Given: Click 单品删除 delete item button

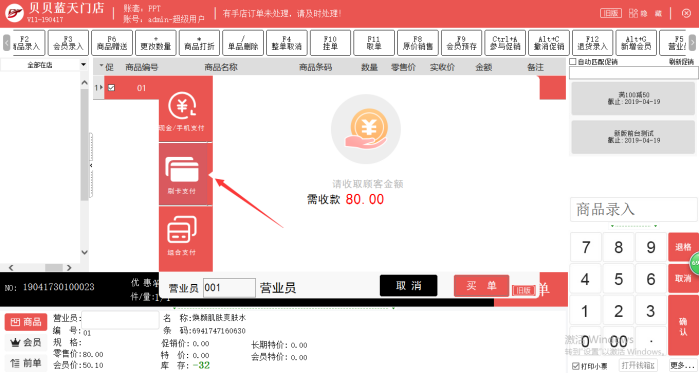Looking at the screenshot, I should coord(243,43).
